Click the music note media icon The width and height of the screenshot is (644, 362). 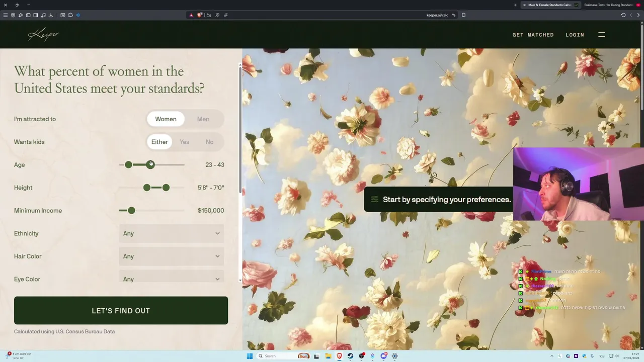(x=43, y=15)
